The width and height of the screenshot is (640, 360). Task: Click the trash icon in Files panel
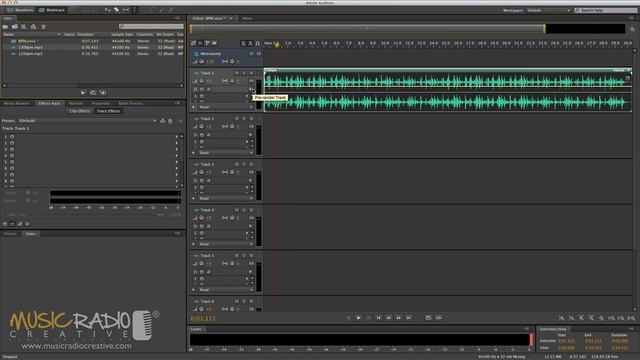[x=43, y=27]
